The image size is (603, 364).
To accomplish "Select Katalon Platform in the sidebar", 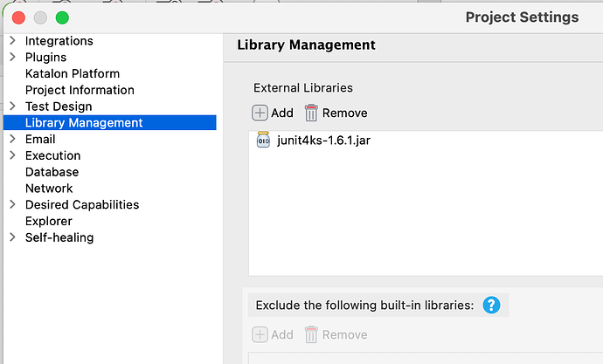I will (73, 73).
